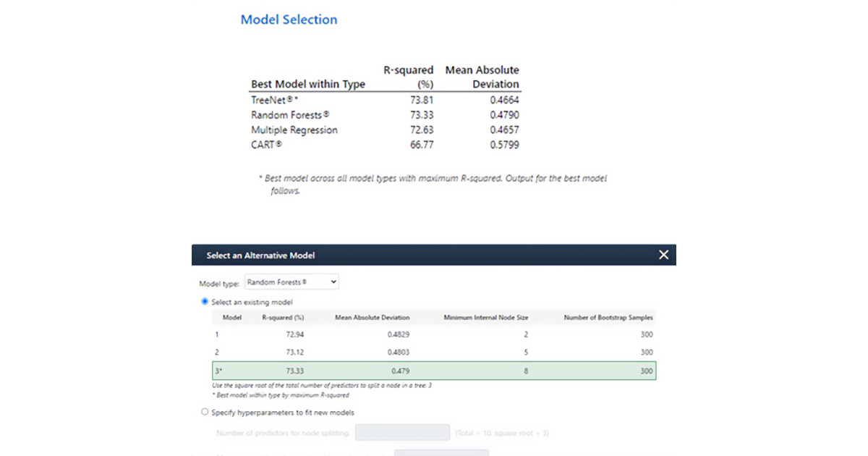Click the 0.479 cell in model 3
Image resolution: width=868 pixels, height=456 pixels.
[399, 371]
